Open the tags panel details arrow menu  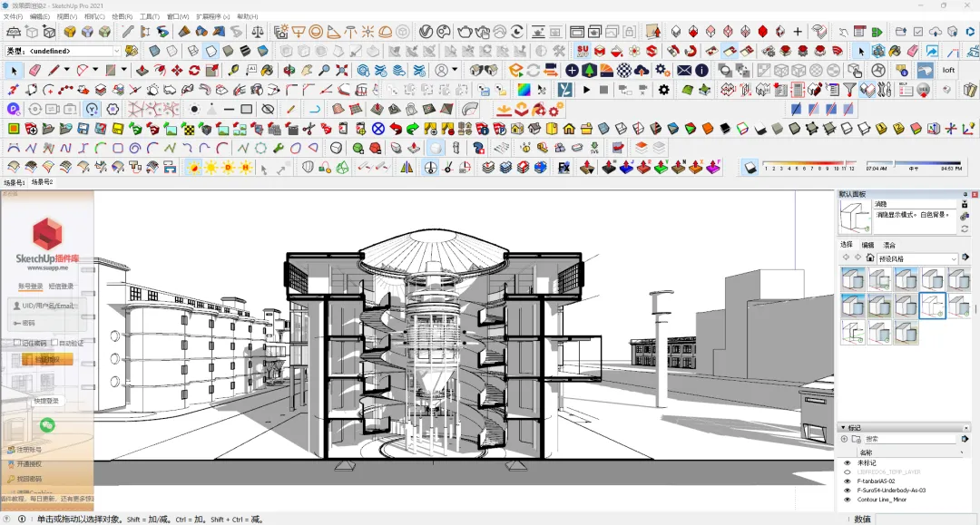coord(965,439)
